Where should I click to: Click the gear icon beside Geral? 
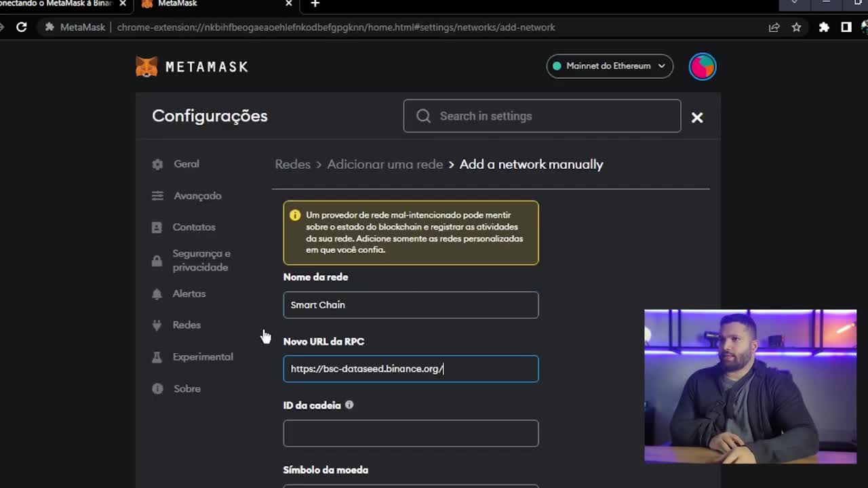pos(157,164)
